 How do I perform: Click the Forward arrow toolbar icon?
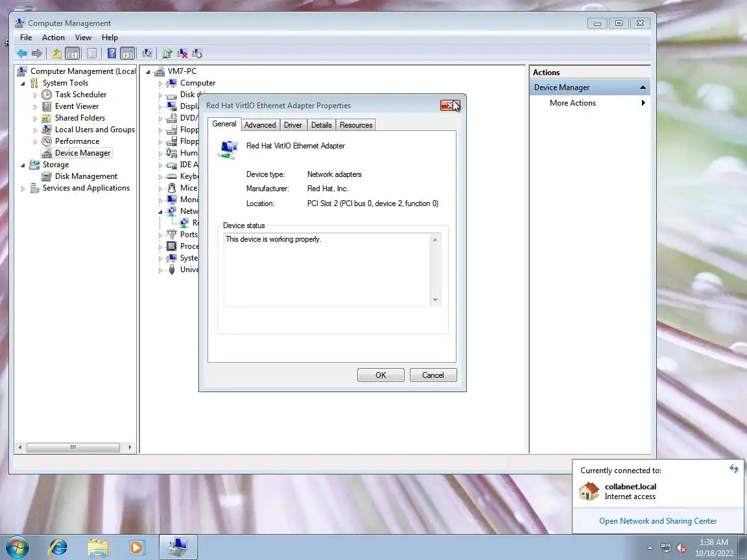pos(37,53)
